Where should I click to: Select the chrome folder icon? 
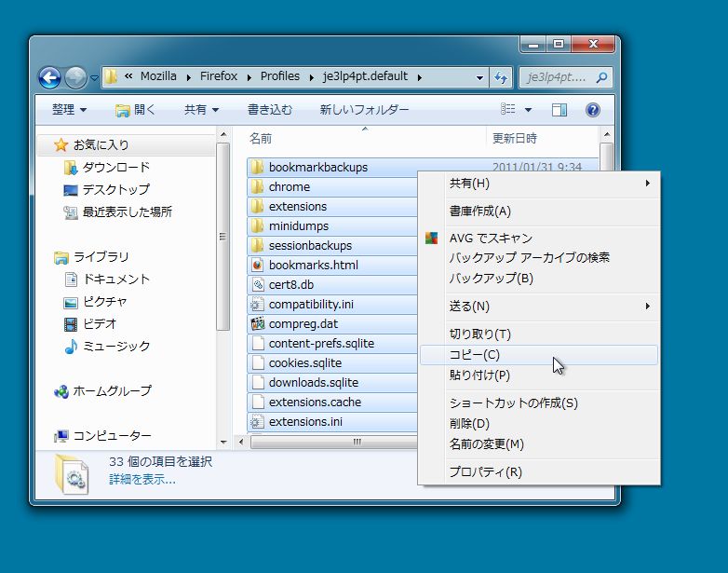pyautogui.click(x=257, y=187)
